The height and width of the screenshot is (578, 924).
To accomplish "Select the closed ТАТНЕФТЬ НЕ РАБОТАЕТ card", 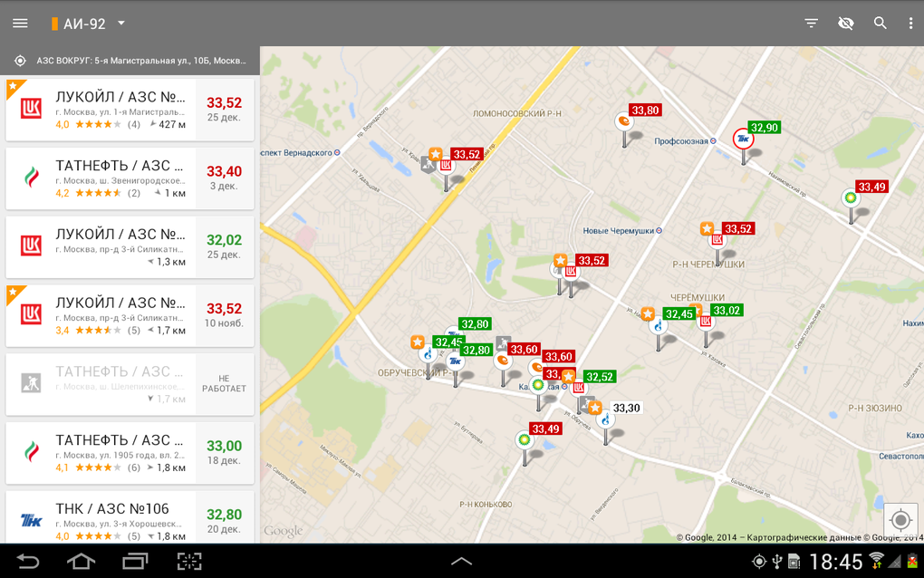I will point(130,384).
